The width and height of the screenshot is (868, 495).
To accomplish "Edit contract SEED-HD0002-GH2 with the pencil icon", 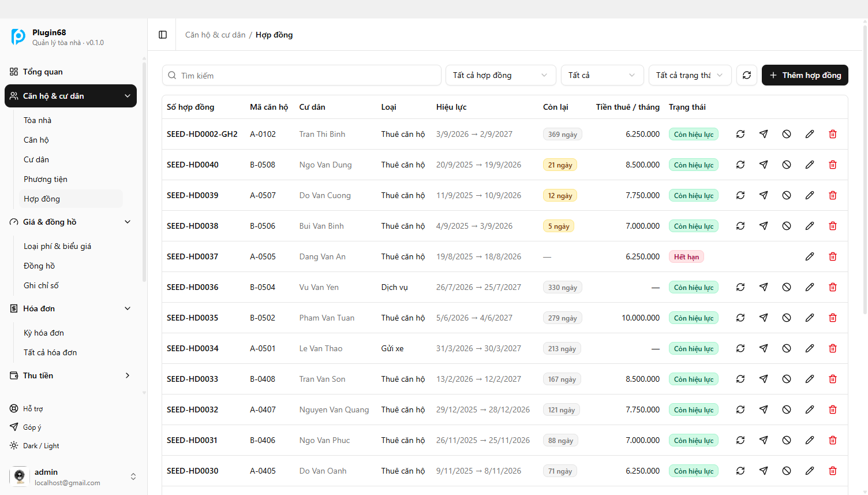I will coord(810,134).
